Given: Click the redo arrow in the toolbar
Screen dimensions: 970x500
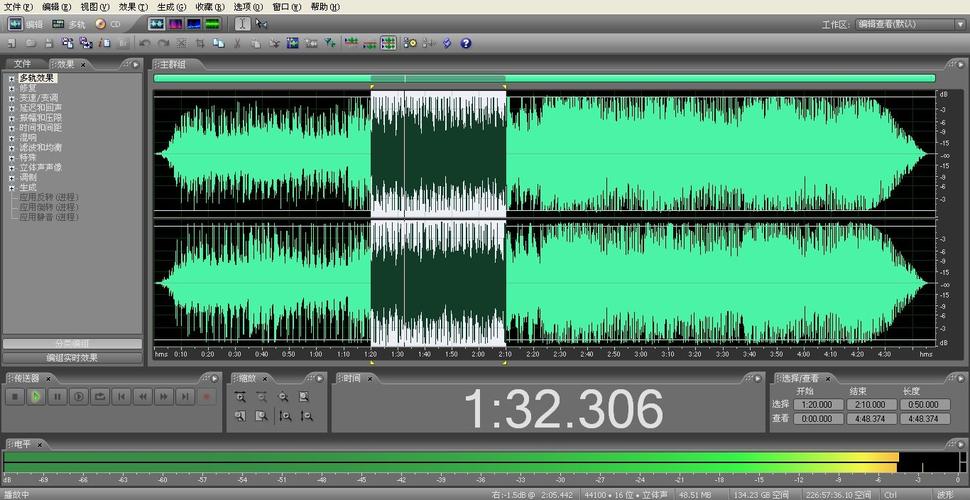Looking at the screenshot, I should [x=163, y=43].
